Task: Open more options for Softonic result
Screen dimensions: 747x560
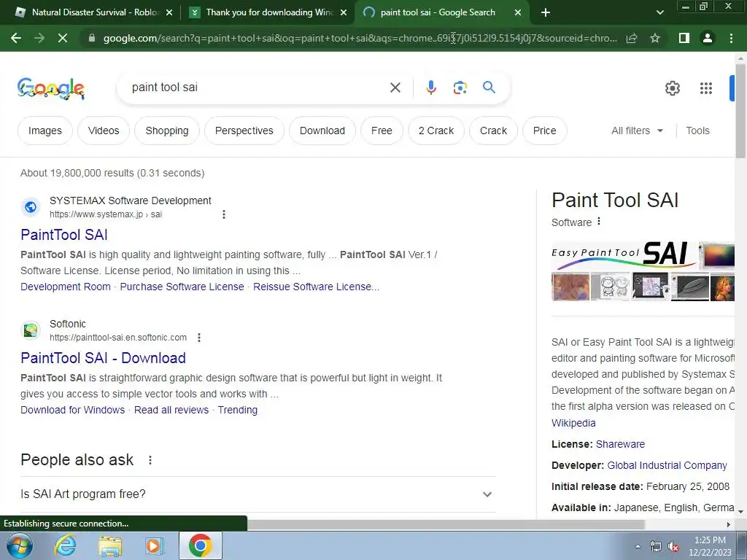Action: (x=199, y=338)
